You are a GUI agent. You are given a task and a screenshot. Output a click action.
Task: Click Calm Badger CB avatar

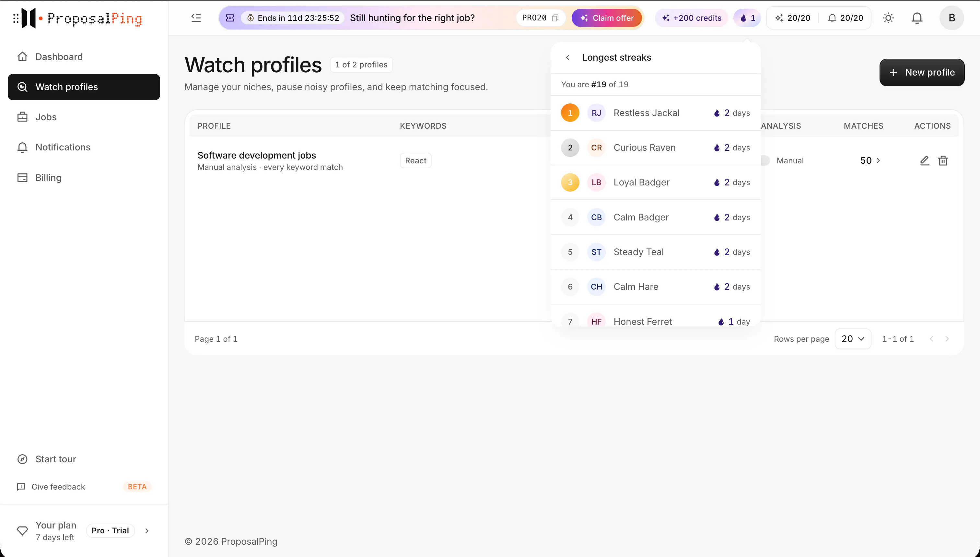click(x=596, y=217)
